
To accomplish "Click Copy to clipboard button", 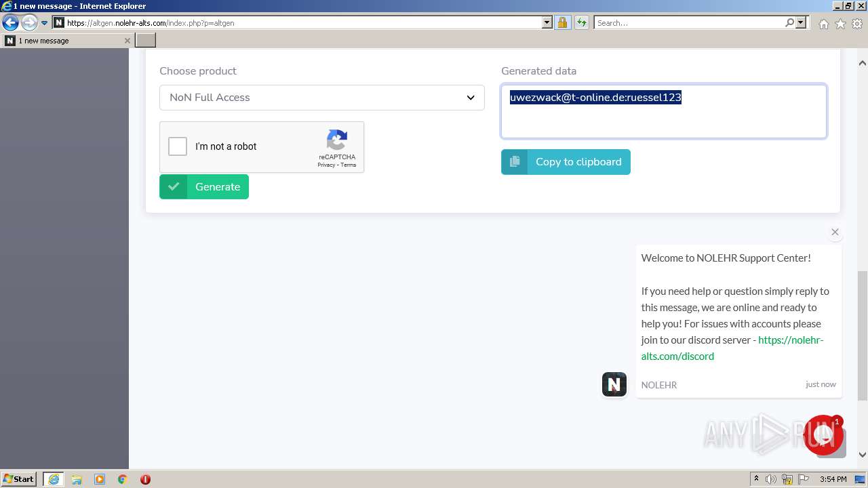I will tap(566, 162).
